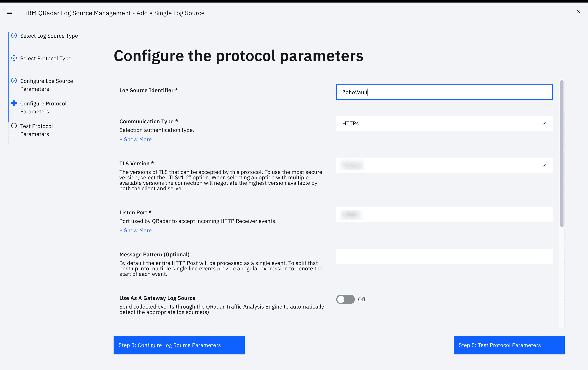The height and width of the screenshot is (370, 588).
Task: Close the Add Log Source dialog
Action: [x=578, y=12]
